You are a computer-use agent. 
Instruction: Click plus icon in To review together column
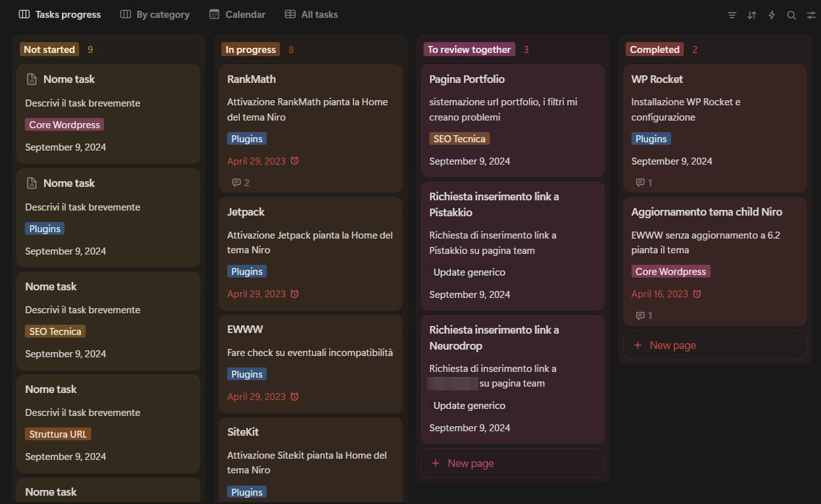pyautogui.click(x=436, y=463)
